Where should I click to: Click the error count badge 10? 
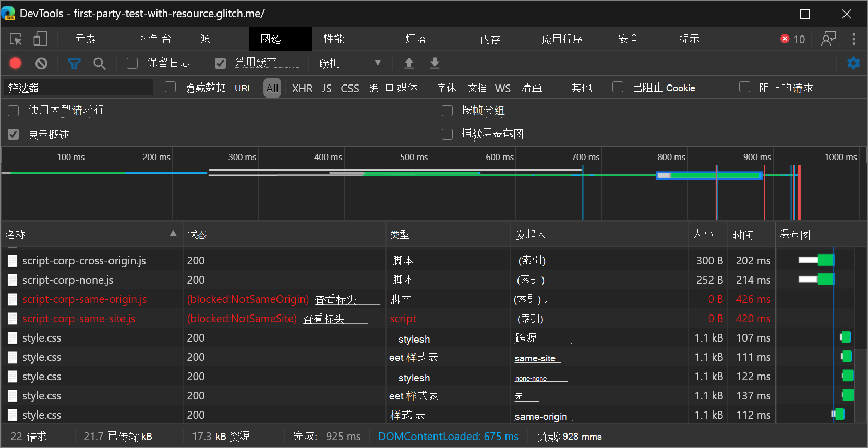point(793,39)
